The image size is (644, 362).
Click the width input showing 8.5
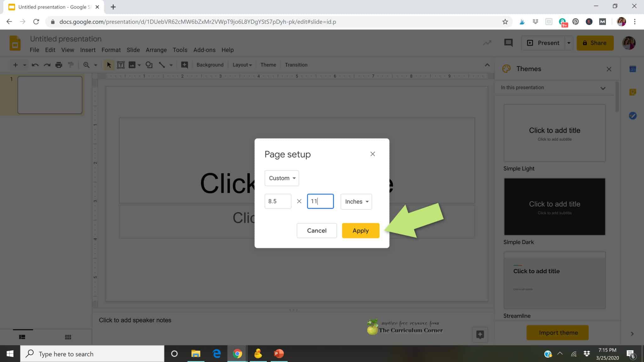pos(278,201)
